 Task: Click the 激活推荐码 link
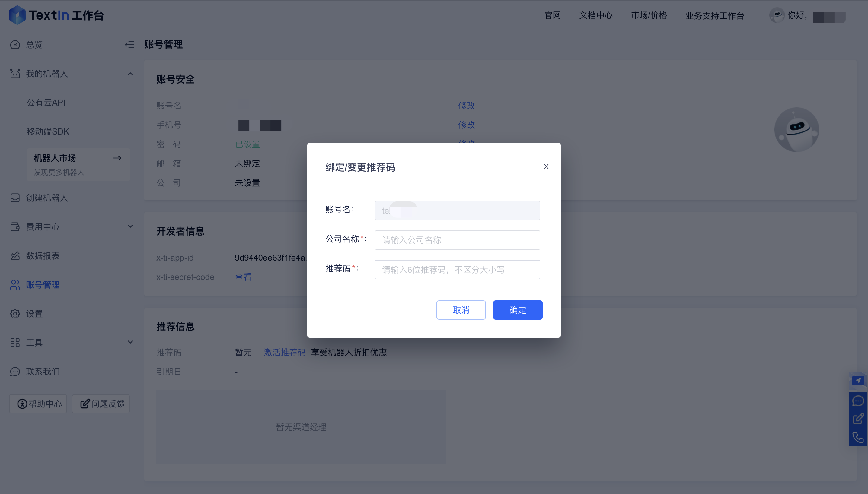(285, 352)
